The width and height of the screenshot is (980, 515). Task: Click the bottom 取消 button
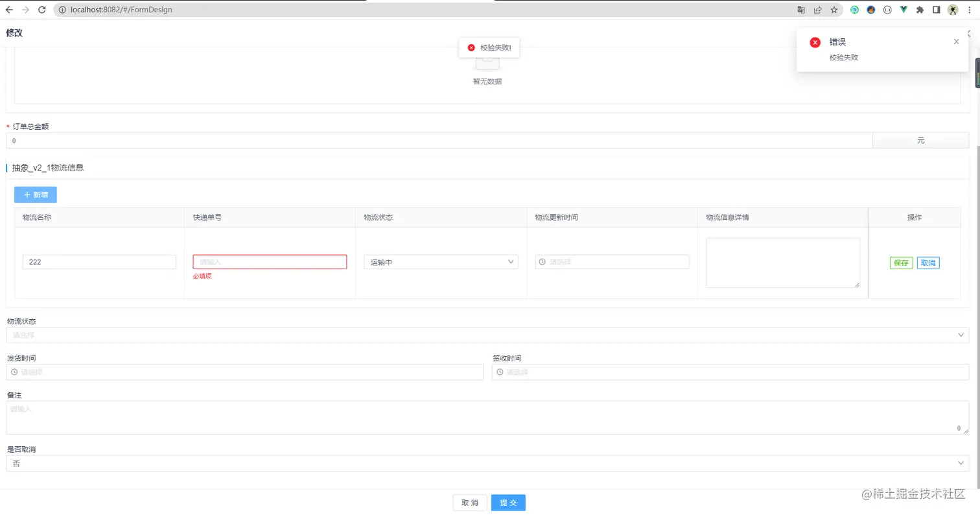470,503
